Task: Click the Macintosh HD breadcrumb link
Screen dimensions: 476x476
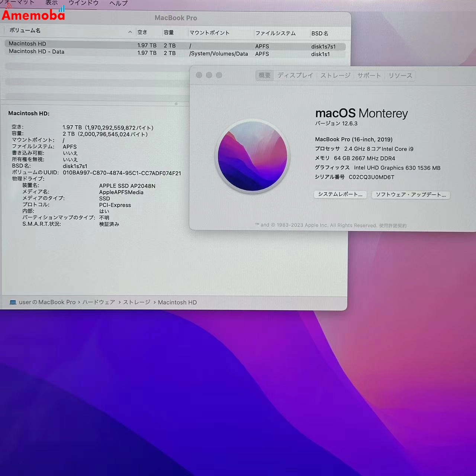Action: coord(177,302)
